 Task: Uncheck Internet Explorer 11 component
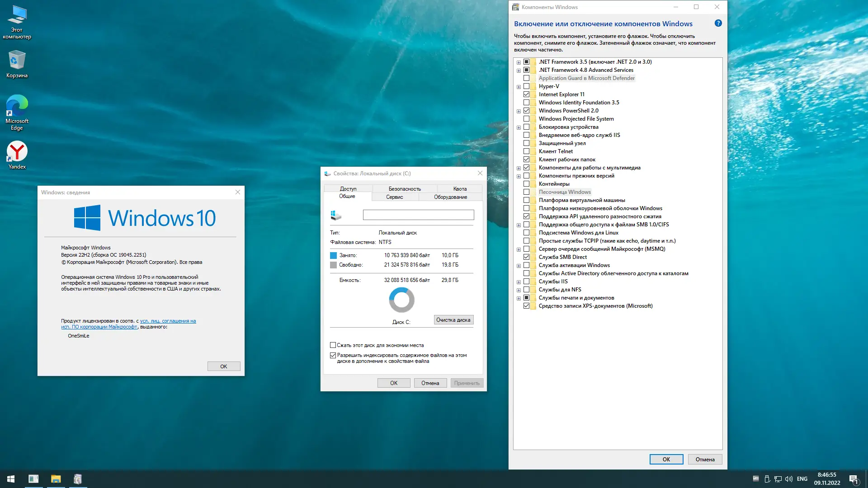[x=526, y=94]
